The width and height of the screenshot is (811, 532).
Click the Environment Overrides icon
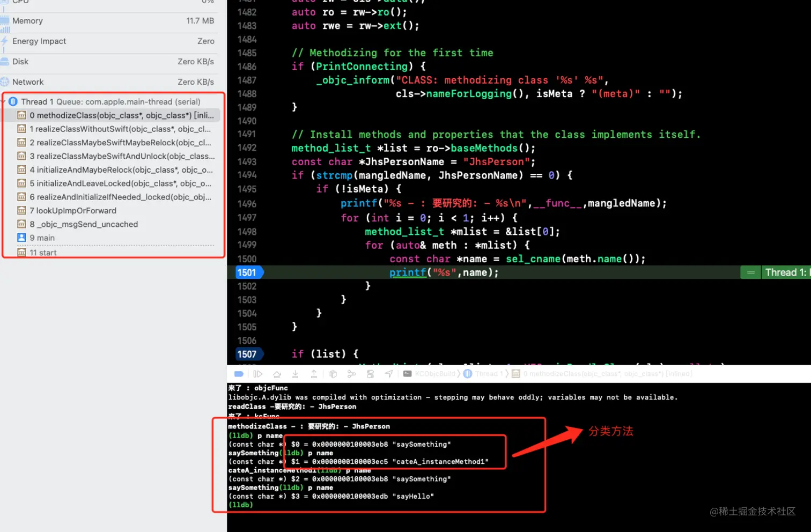370,374
